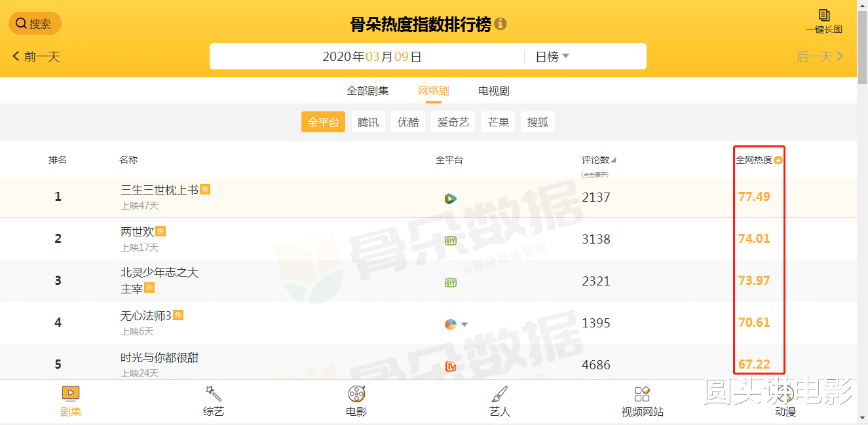Click the heat score 67.22
This screenshot has width=868, height=425.
(x=754, y=364)
